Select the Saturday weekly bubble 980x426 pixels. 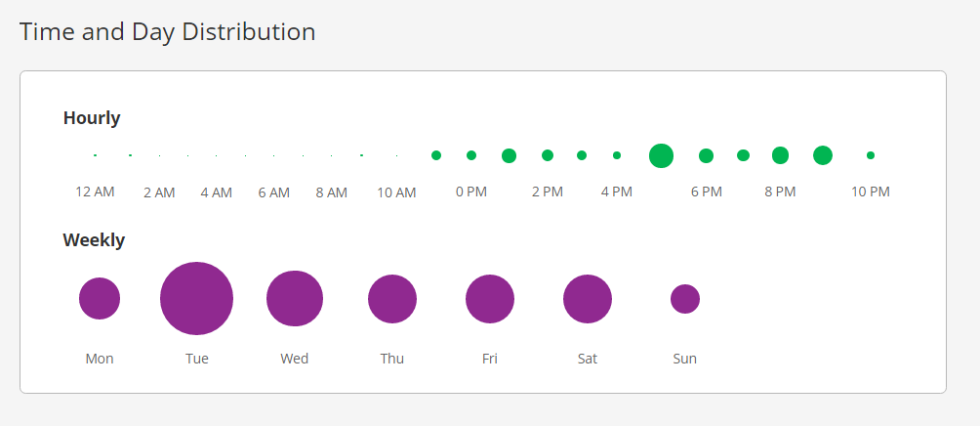[588, 299]
